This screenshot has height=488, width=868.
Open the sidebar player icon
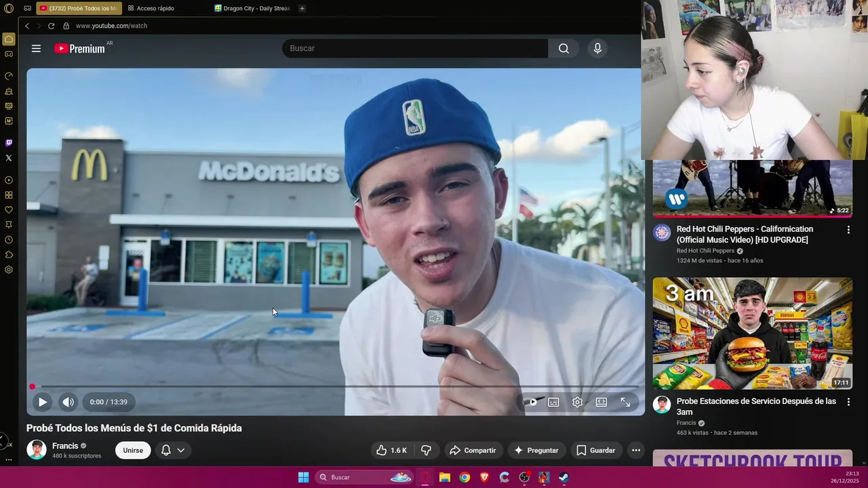click(x=9, y=180)
